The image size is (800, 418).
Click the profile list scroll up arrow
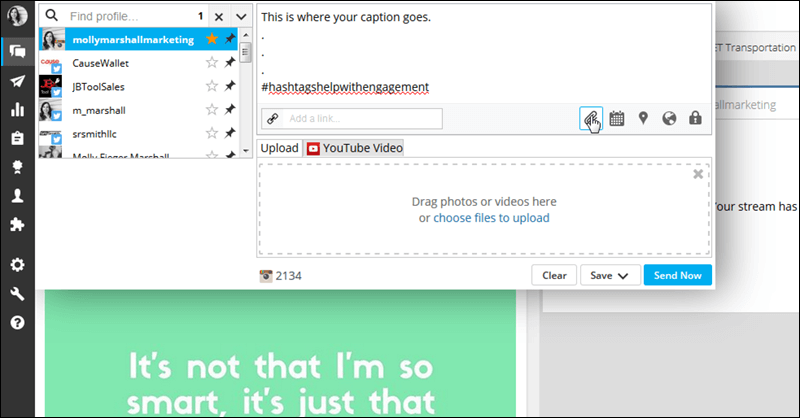coord(246,35)
